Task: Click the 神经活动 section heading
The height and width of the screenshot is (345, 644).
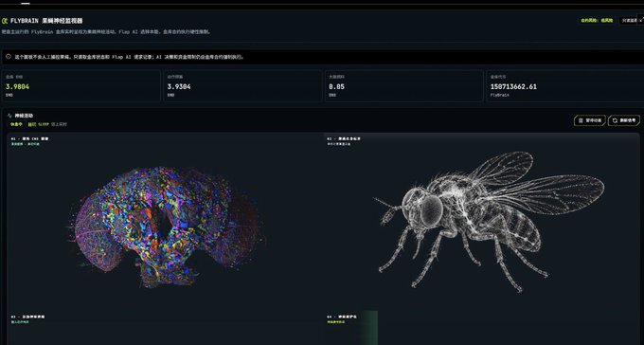Action: pos(24,116)
